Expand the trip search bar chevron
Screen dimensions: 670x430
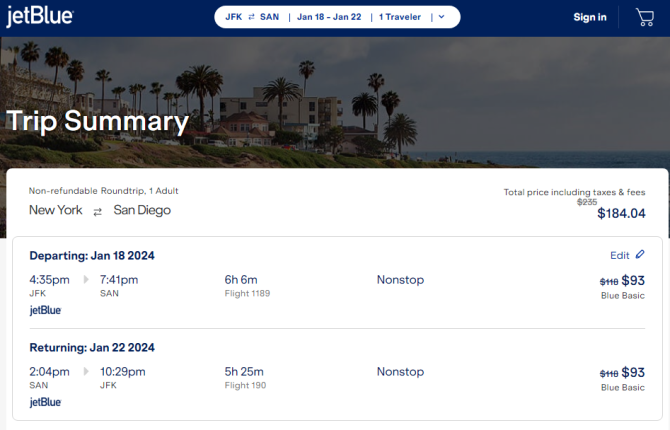pyautogui.click(x=441, y=17)
